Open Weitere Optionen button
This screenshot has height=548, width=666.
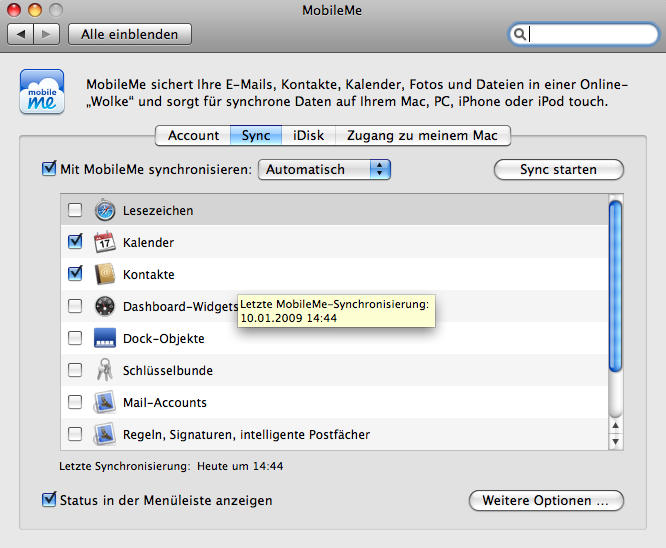545,500
